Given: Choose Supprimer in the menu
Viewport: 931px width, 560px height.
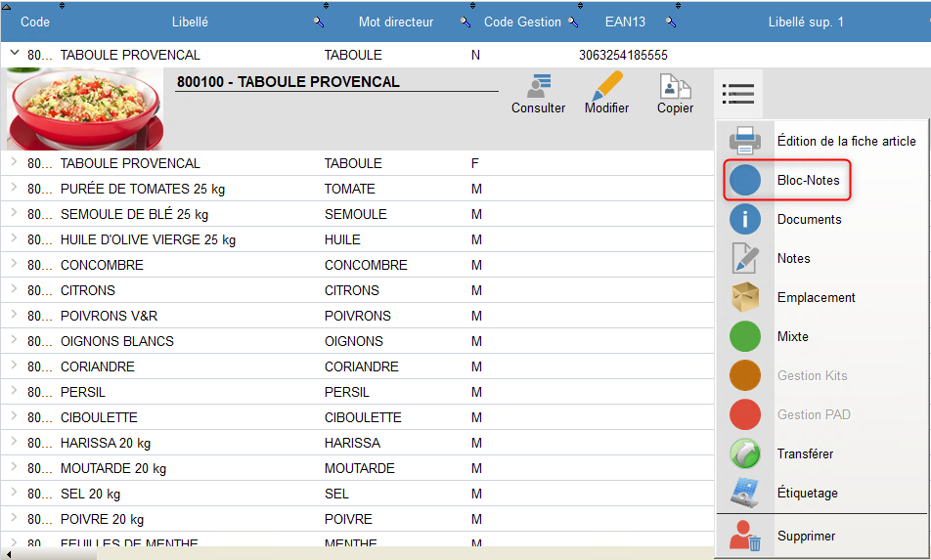Looking at the screenshot, I should pos(806,536).
